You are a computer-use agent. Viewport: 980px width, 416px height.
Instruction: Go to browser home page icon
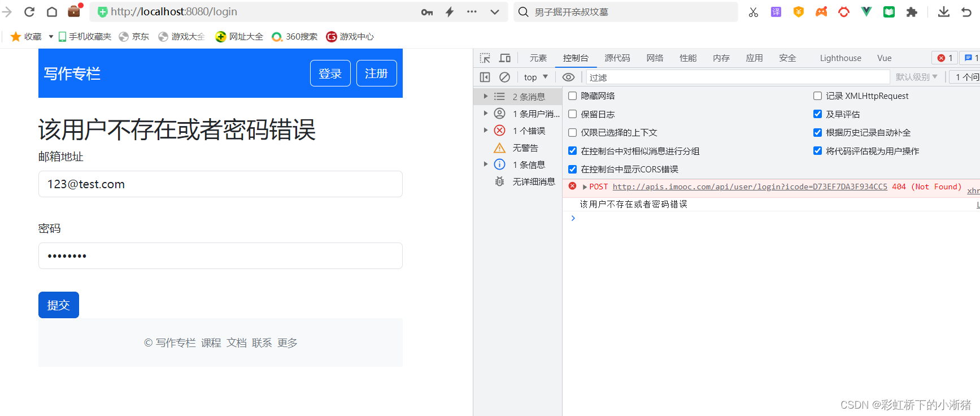(51, 12)
